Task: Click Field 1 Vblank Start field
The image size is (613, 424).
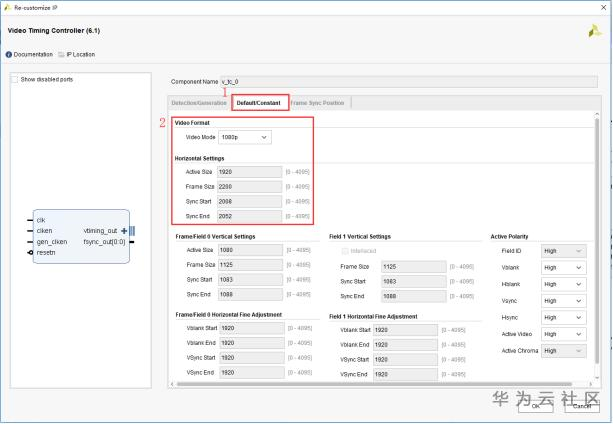Action: point(405,330)
